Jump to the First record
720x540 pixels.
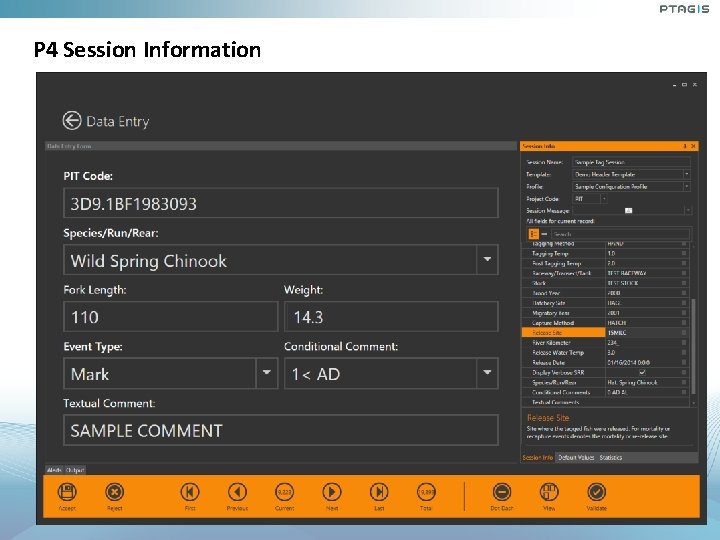point(190,492)
